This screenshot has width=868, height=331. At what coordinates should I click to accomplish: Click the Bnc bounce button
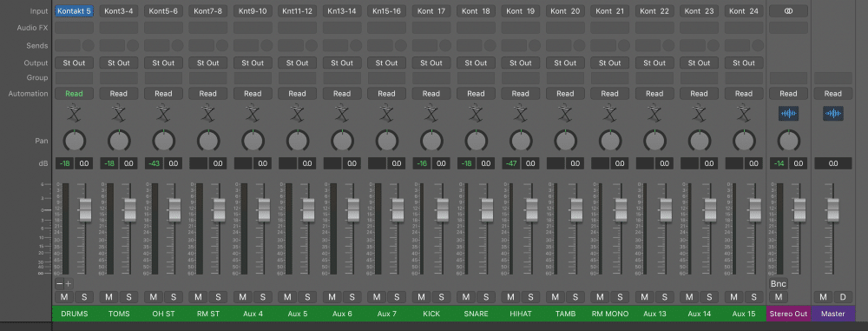coord(779,284)
